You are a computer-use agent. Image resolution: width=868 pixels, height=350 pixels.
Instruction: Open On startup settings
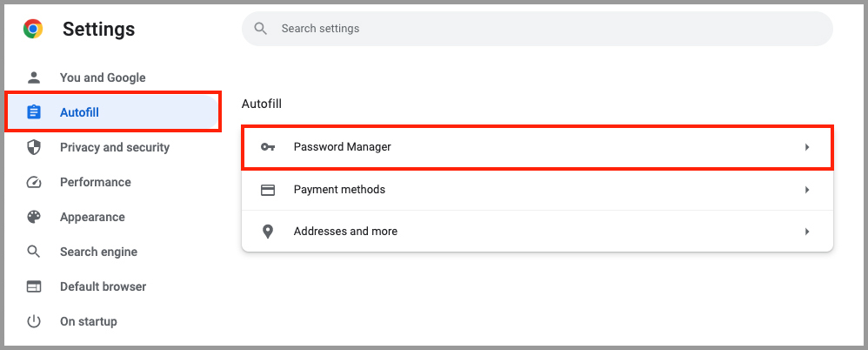89,322
